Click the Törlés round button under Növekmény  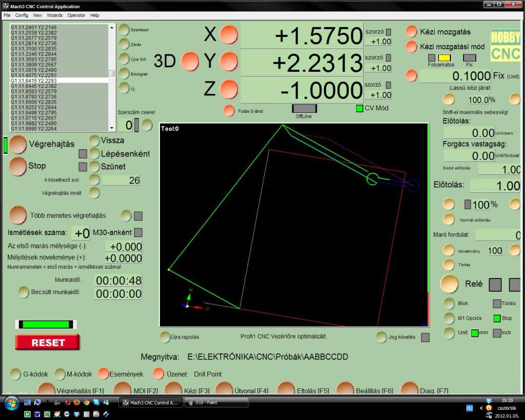[x=449, y=265]
